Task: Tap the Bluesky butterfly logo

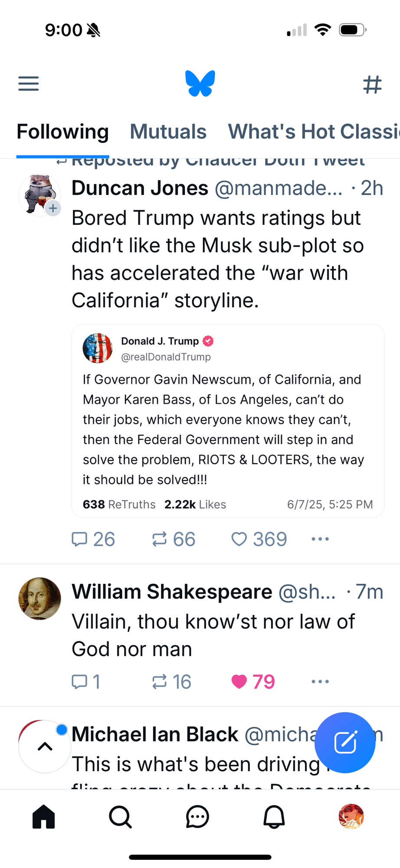Action: click(x=200, y=83)
